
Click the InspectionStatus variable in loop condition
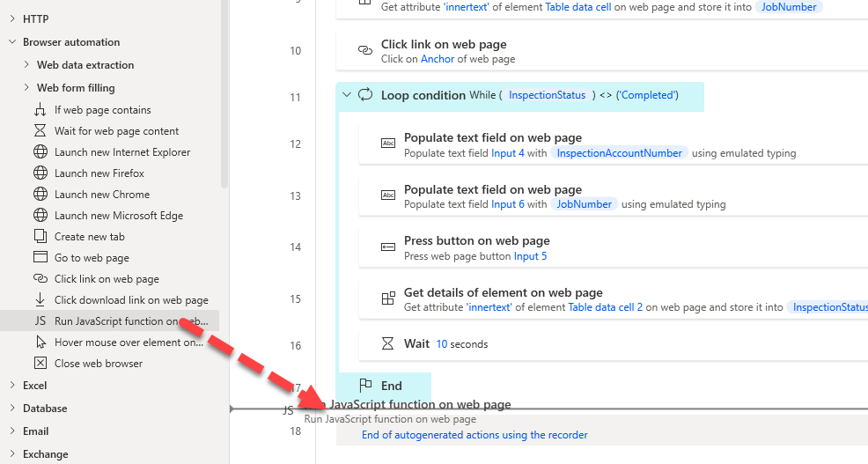pos(547,95)
